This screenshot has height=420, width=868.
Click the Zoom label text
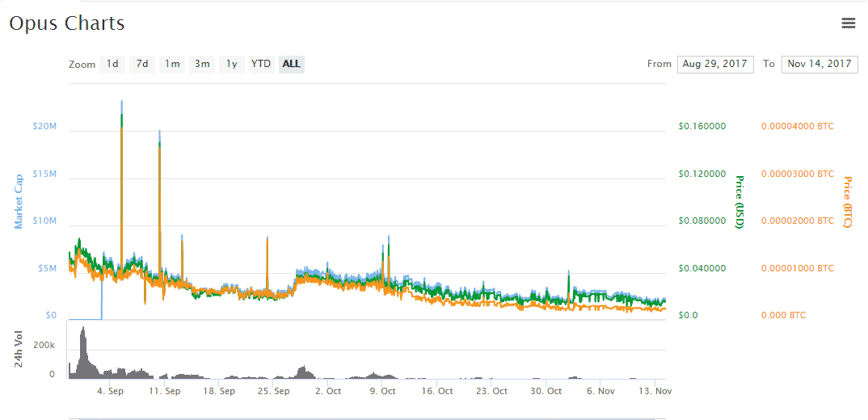82,65
